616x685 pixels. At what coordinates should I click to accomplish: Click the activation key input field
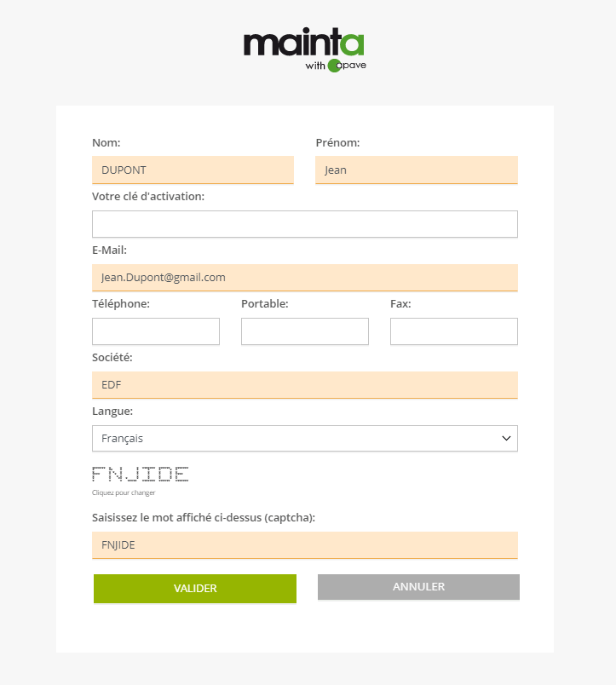pyautogui.click(x=304, y=224)
